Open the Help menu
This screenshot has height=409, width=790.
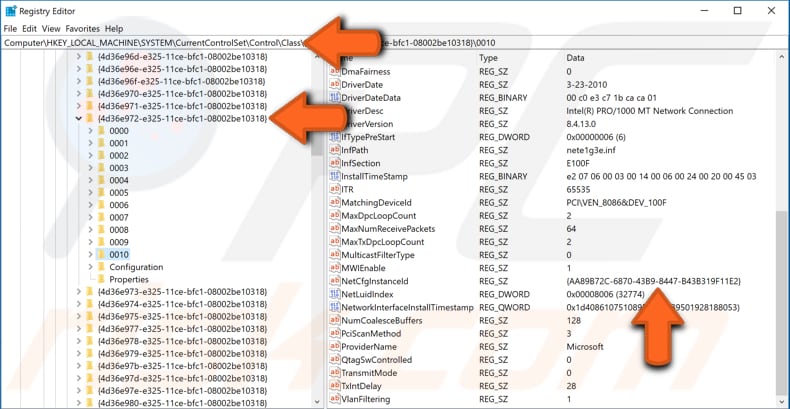[x=114, y=29]
